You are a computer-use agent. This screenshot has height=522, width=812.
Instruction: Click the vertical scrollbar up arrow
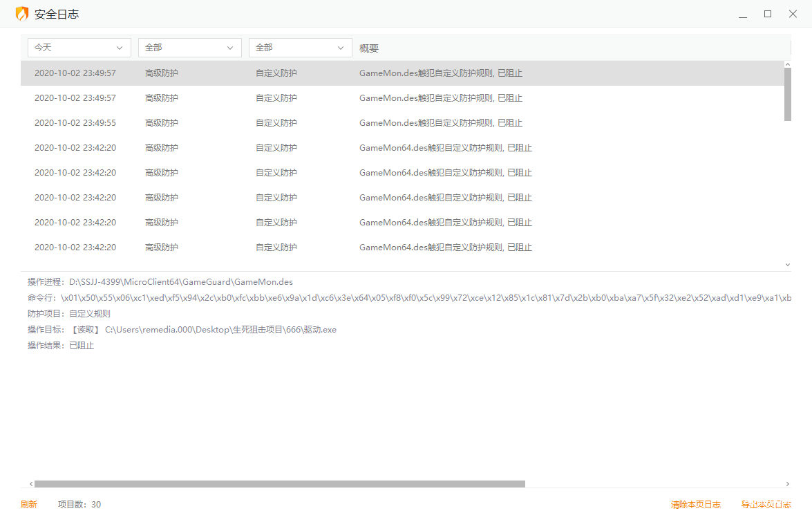pyautogui.click(x=788, y=64)
